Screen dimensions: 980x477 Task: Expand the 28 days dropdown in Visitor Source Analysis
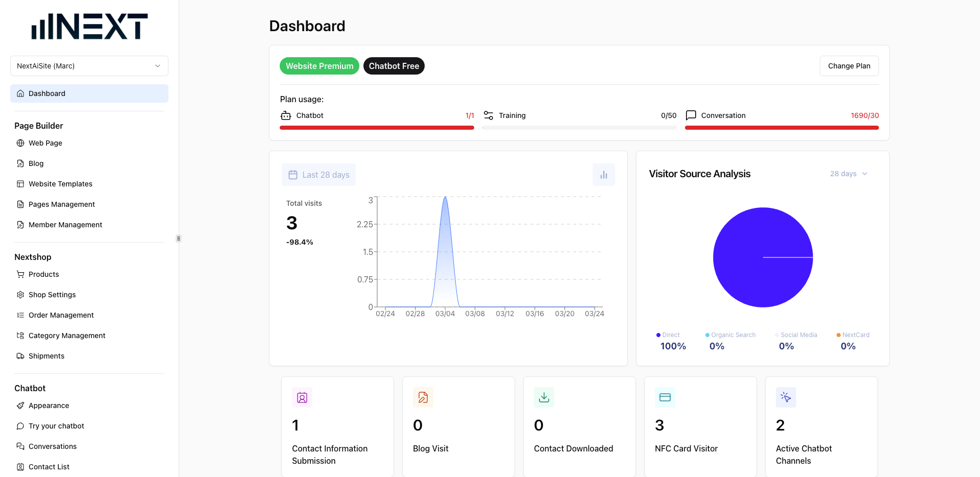848,174
